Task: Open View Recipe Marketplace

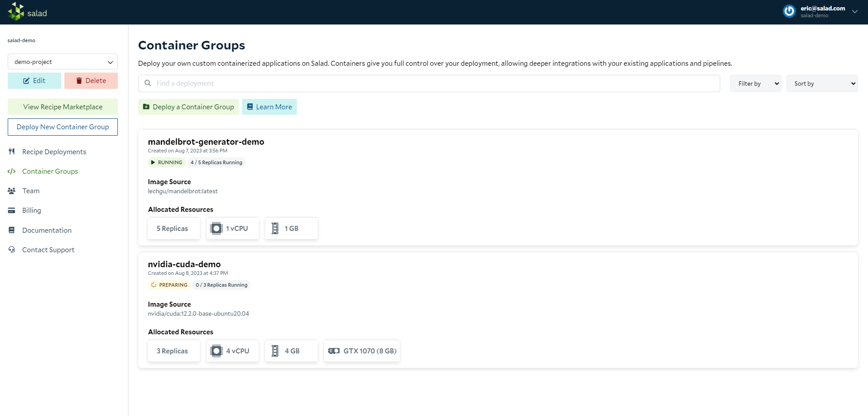Action: coord(63,107)
